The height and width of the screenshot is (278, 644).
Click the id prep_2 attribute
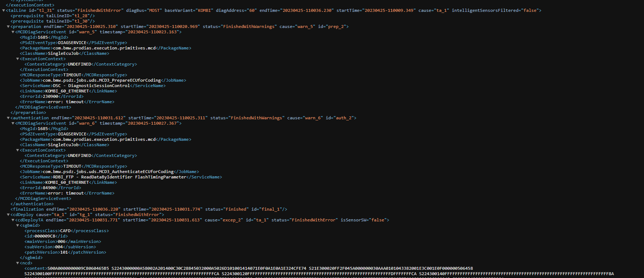[332, 27]
